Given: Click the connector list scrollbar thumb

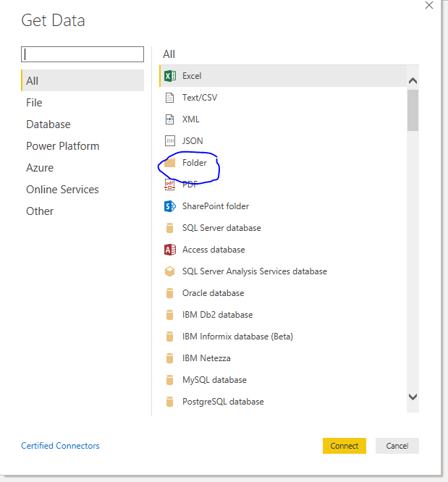Looking at the screenshot, I should pos(413,110).
